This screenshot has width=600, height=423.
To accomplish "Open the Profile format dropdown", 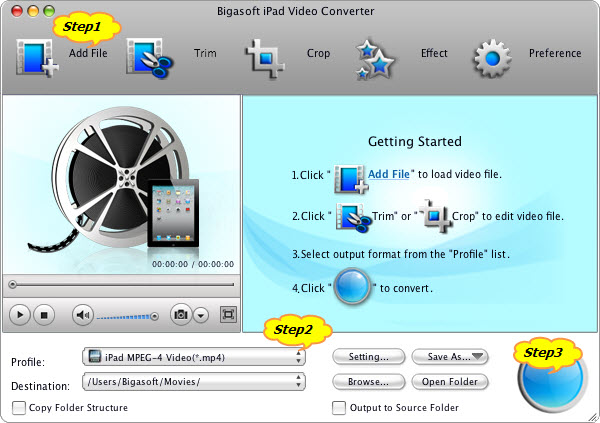I will coord(194,357).
